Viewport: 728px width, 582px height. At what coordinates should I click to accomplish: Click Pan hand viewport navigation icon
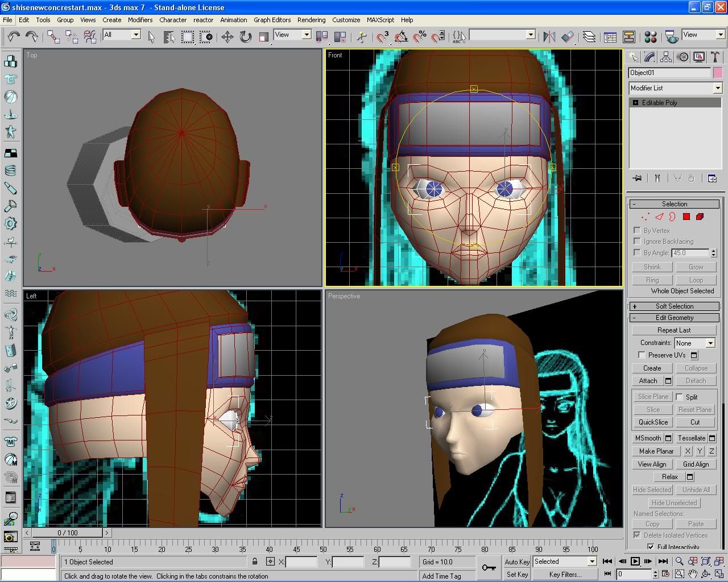click(693, 574)
